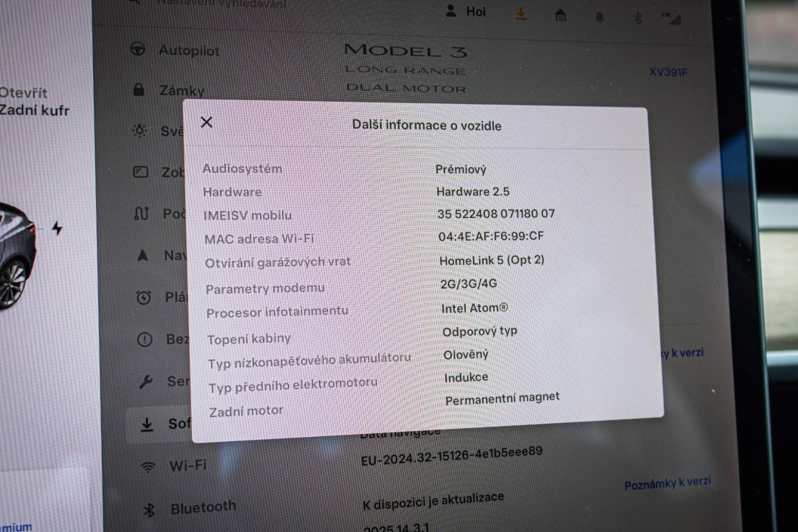Select the 2G/3G/4G modem value
798x532 pixels.
point(469,284)
